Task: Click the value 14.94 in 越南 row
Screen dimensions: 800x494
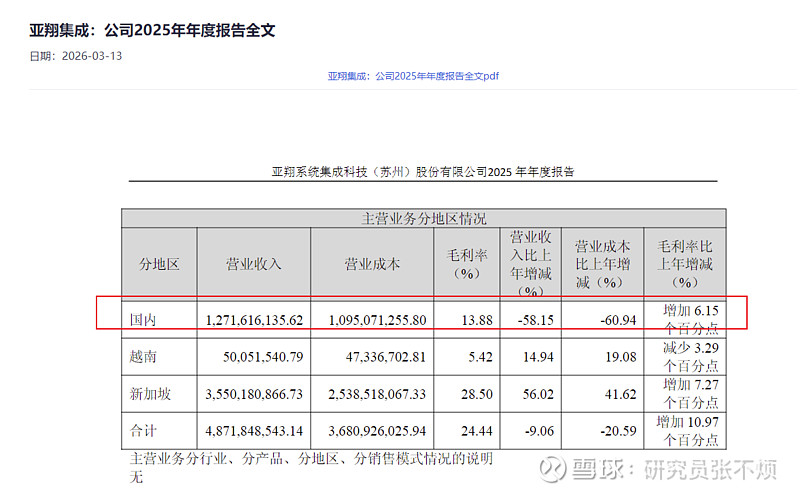Action: click(538, 357)
